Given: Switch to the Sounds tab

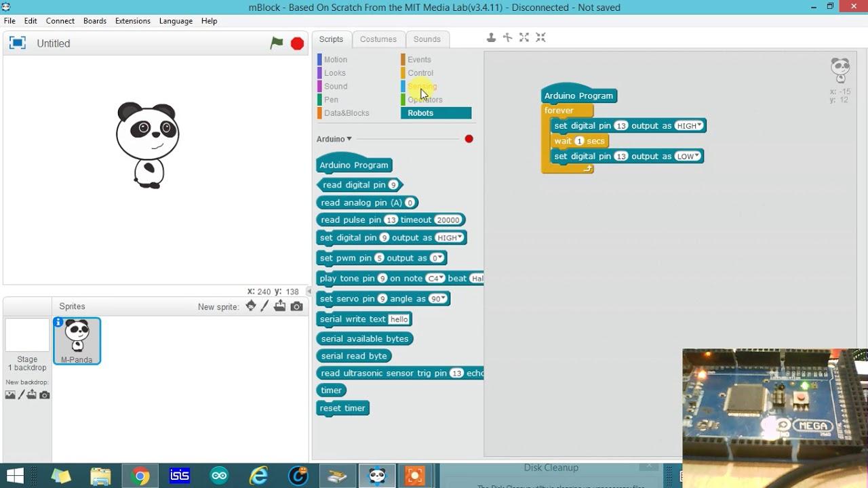Looking at the screenshot, I should [x=427, y=39].
